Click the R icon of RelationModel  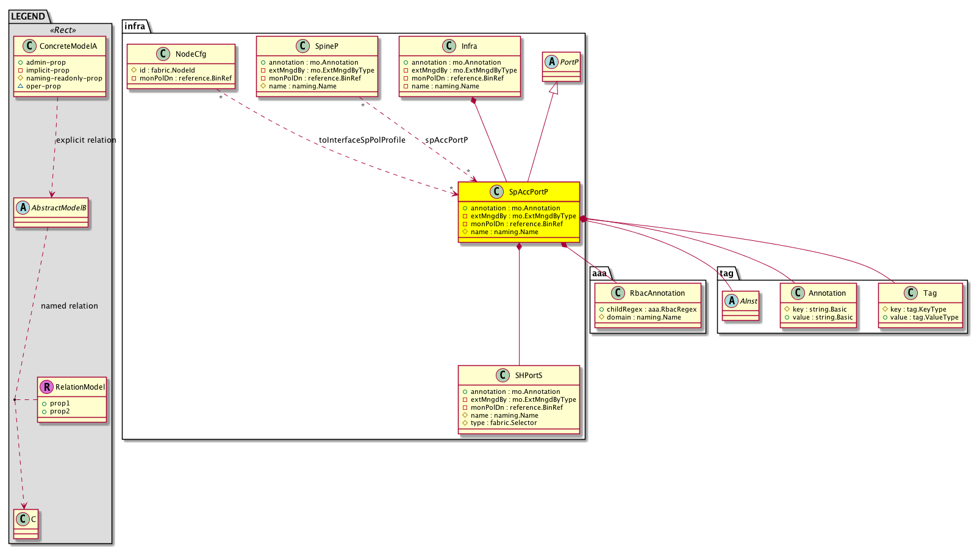tap(46, 387)
